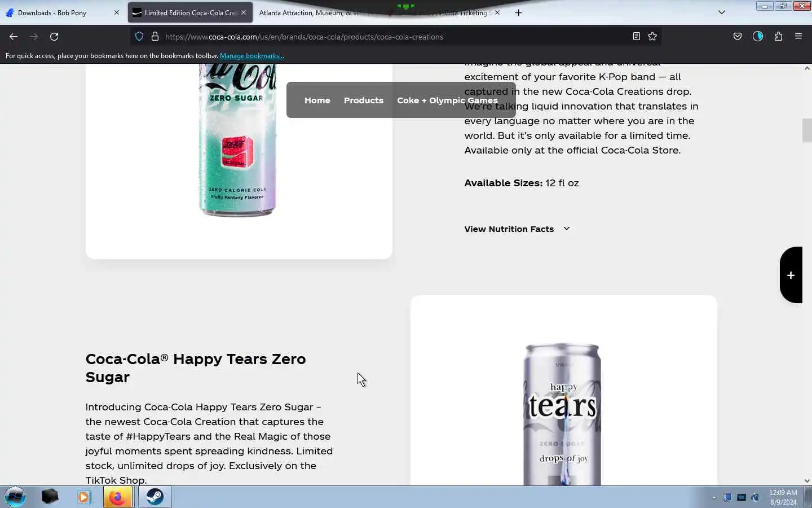Open the network tray icon

coord(742,497)
